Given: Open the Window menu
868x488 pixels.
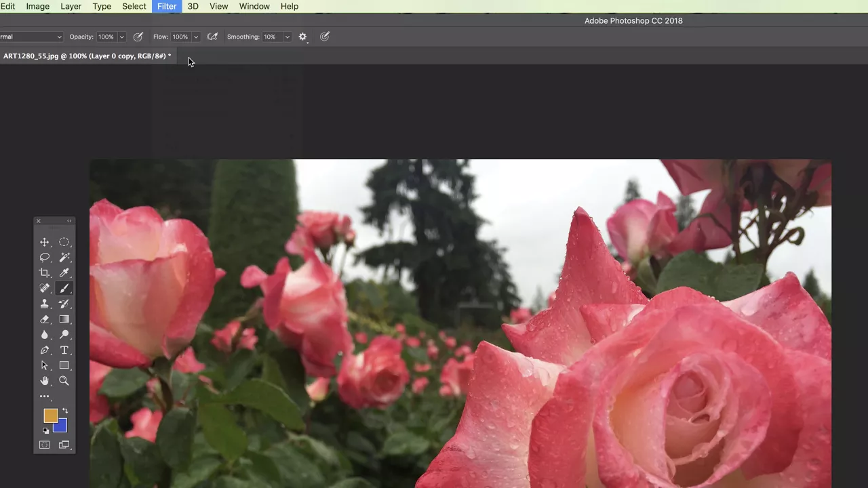Looking at the screenshot, I should pyautogui.click(x=254, y=6).
